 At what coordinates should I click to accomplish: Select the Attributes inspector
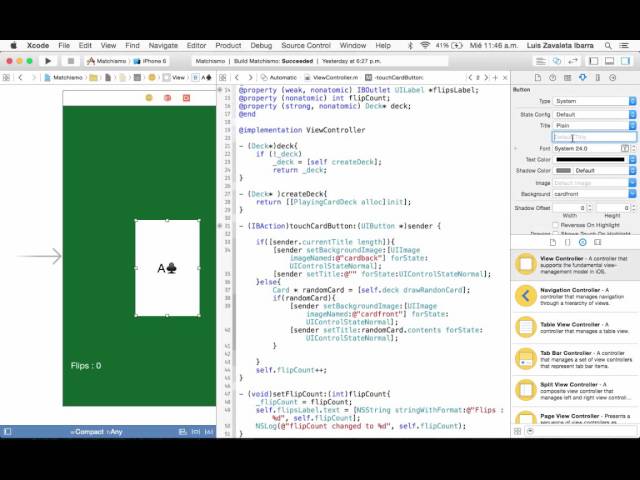pos(582,78)
